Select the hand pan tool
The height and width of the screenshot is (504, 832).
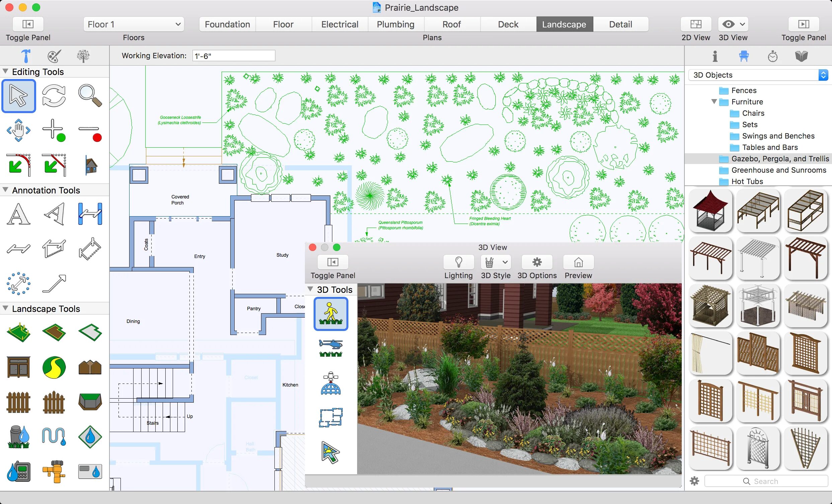pyautogui.click(x=18, y=130)
